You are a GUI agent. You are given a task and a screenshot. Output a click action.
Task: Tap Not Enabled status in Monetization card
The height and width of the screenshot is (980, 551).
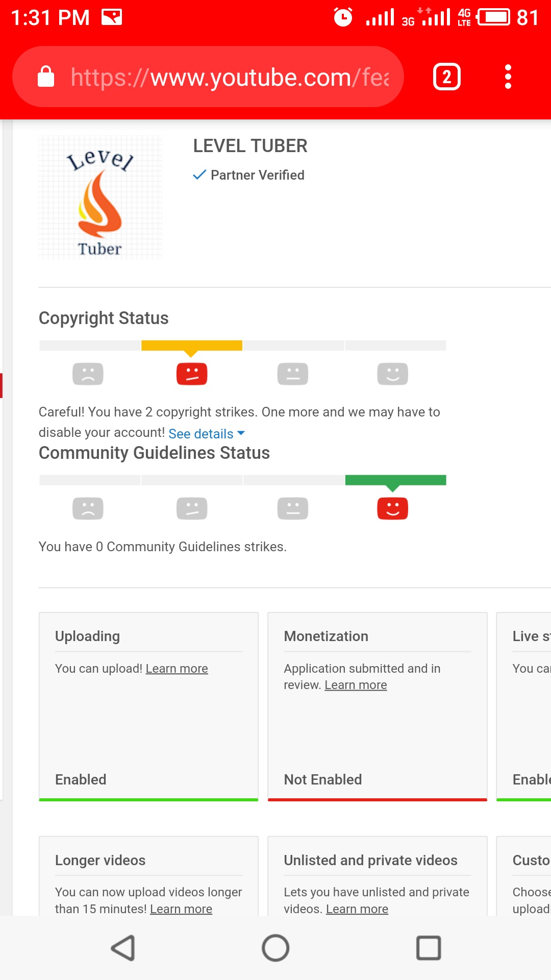click(x=323, y=779)
